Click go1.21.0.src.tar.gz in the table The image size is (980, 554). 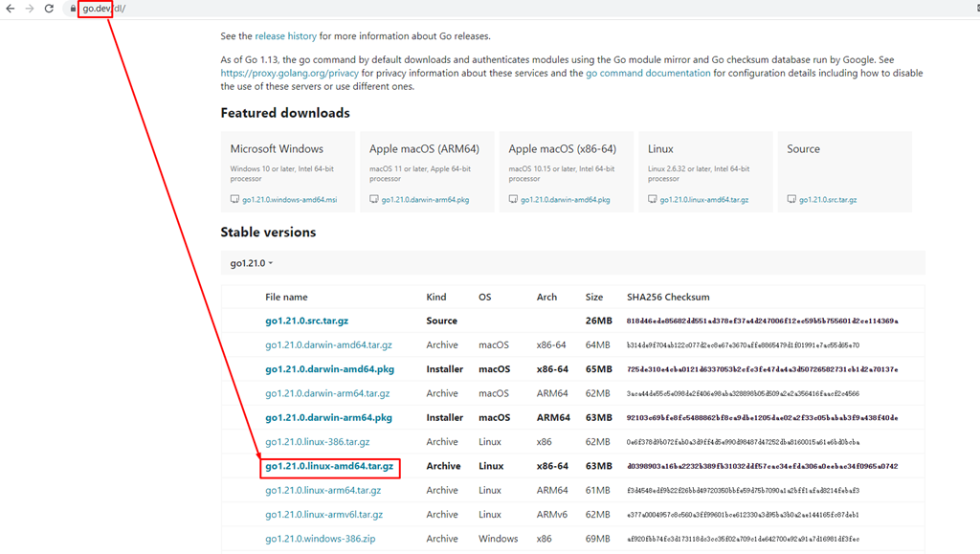[306, 321]
